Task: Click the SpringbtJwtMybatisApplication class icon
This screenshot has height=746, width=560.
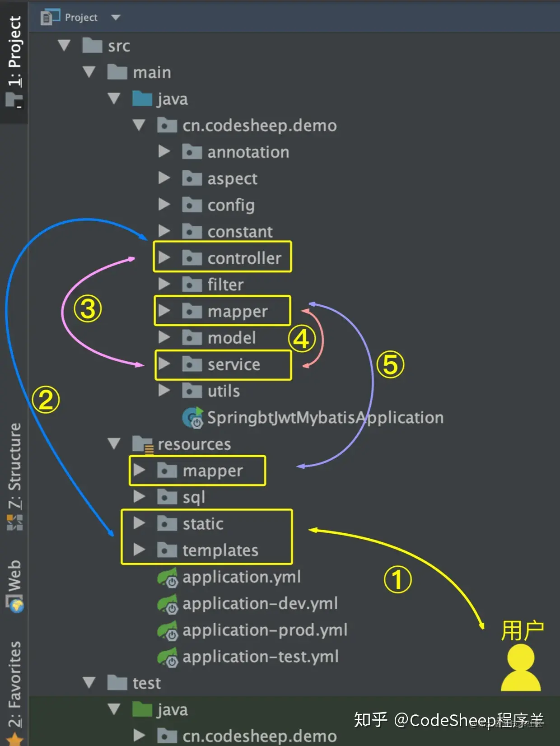Action: coord(193,418)
